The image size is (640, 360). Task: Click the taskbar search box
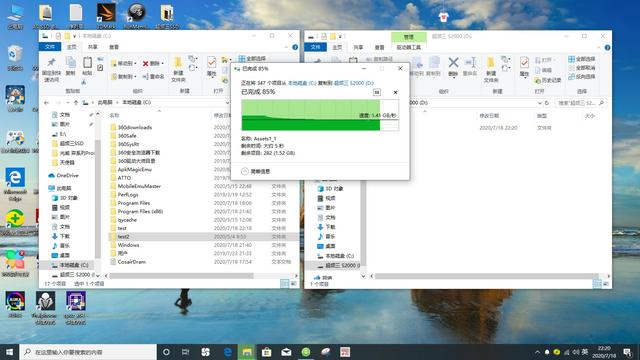(x=88, y=352)
